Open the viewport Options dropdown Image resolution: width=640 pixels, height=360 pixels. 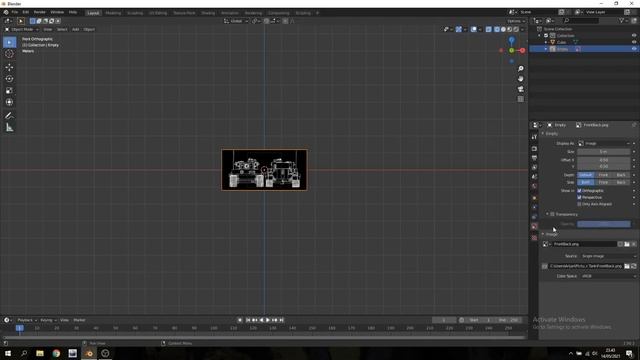516,21
